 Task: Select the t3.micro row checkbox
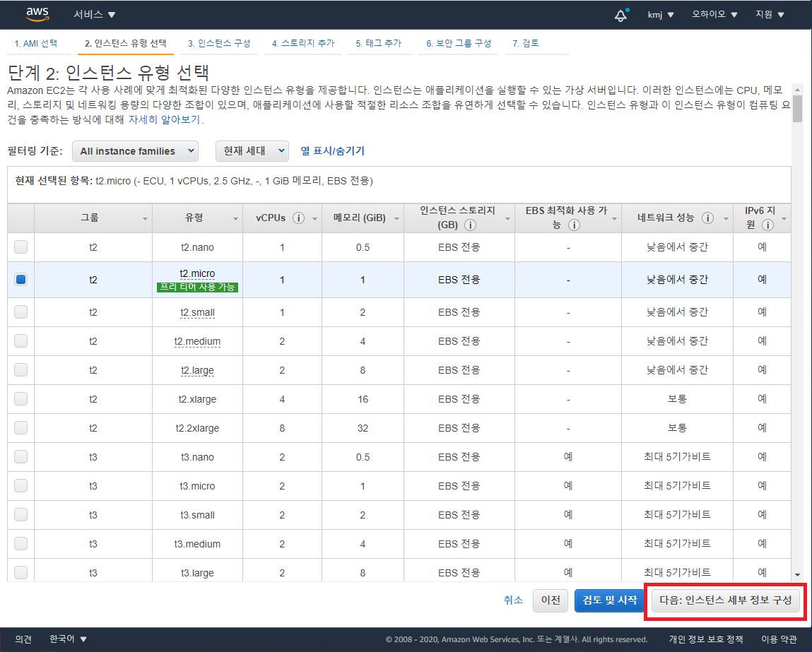20,486
